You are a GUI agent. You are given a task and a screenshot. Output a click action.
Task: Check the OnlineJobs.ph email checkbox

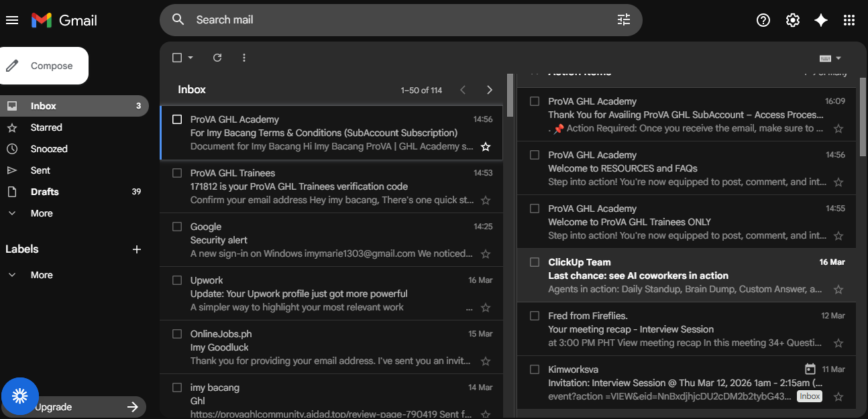177,334
